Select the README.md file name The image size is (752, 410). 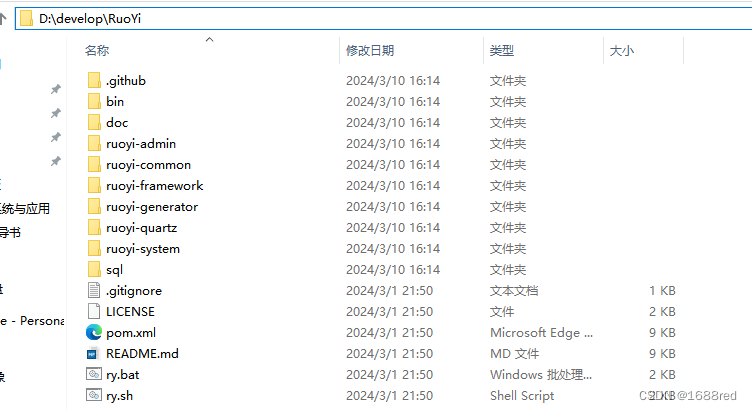coord(142,354)
